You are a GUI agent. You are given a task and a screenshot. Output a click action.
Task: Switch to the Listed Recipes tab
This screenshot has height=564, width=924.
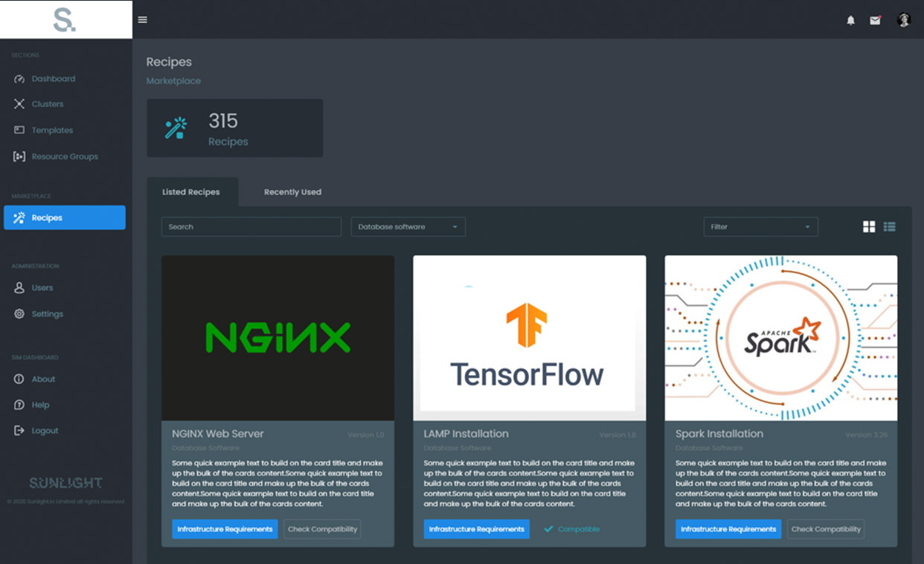(191, 192)
